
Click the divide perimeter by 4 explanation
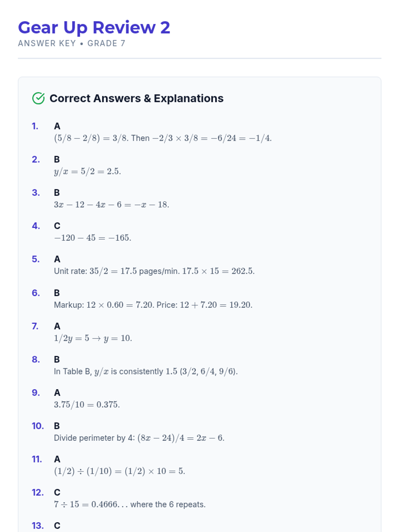(139, 438)
